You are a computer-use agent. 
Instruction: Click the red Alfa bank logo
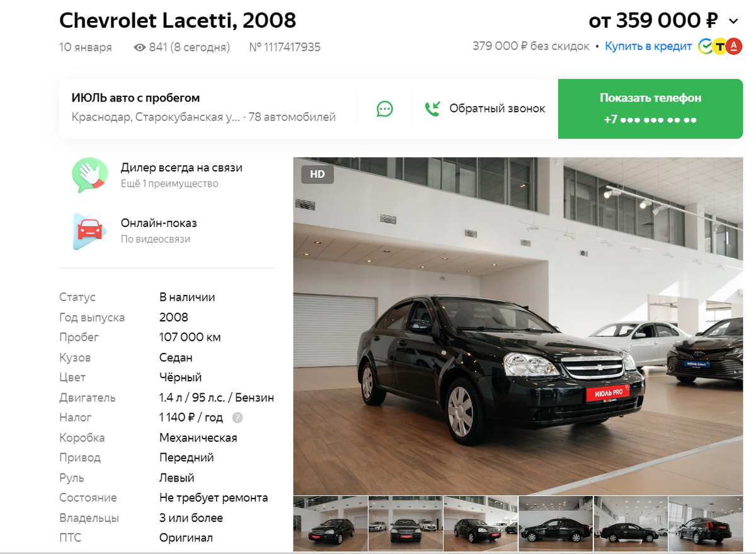734,46
